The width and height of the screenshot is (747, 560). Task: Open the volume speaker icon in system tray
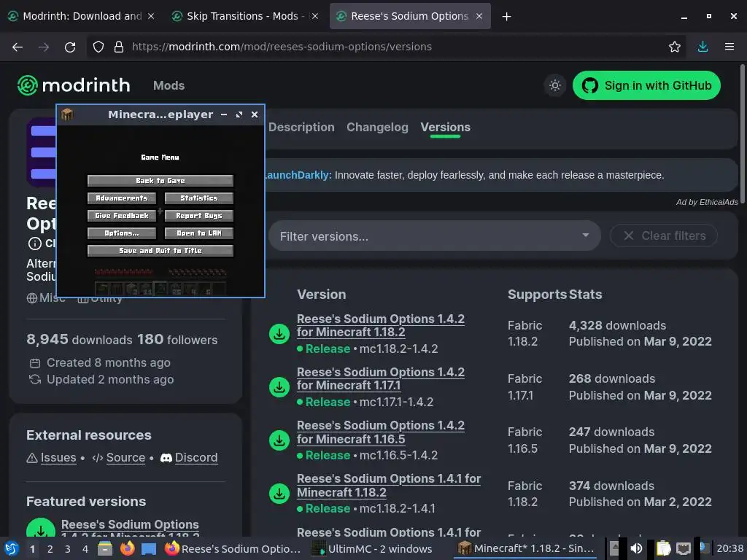click(x=636, y=548)
